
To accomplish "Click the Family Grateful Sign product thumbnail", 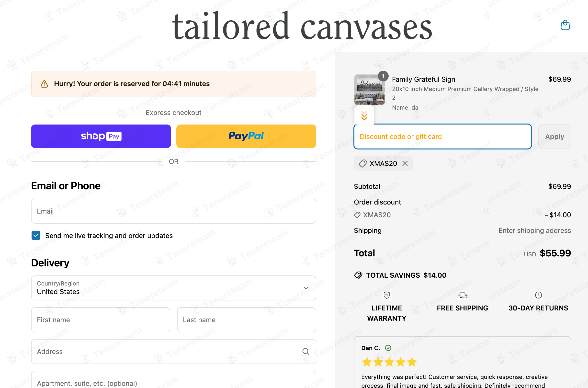I will point(369,90).
